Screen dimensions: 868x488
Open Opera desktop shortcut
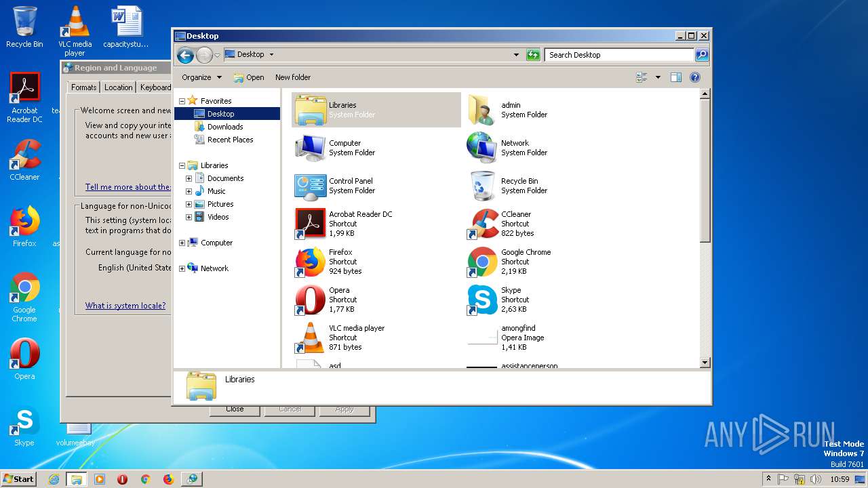24,359
